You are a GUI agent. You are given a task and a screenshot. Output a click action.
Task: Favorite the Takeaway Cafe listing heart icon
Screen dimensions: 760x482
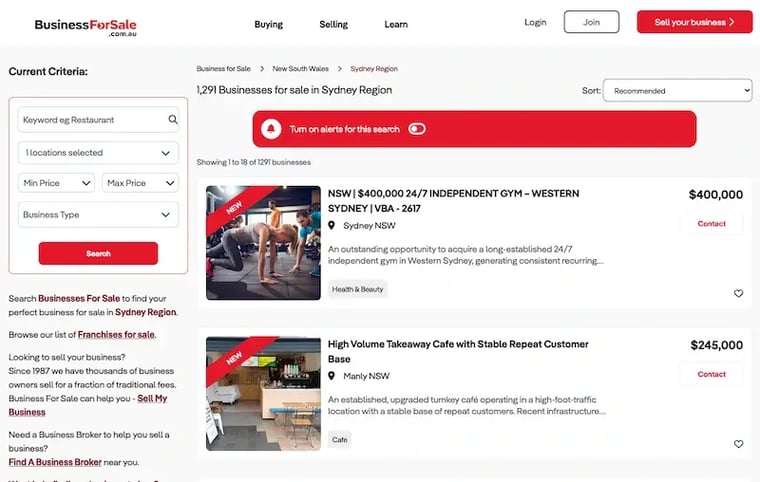pos(739,443)
